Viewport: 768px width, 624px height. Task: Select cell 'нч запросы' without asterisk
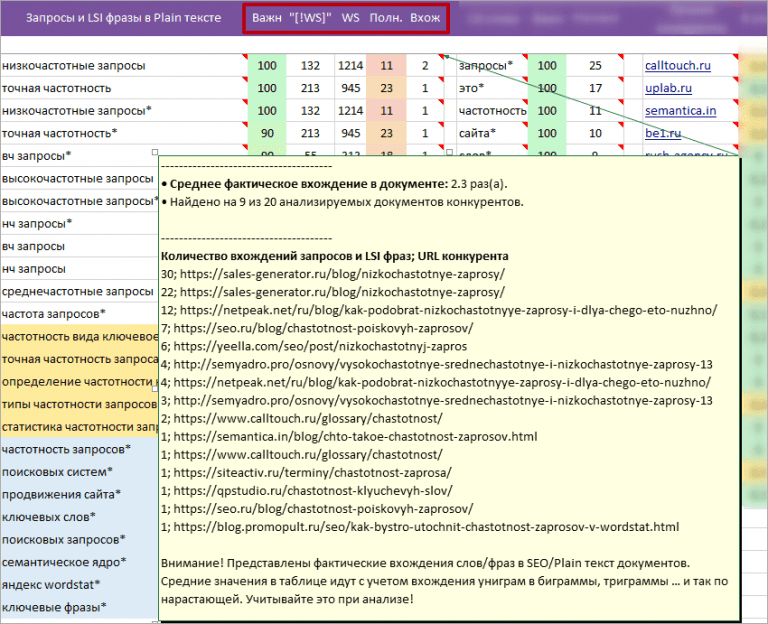point(79,268)
